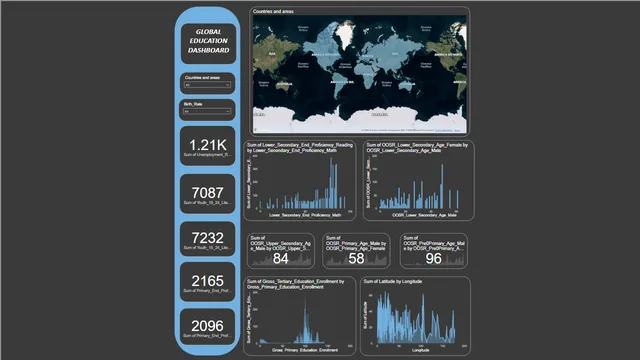Click the Gross_Primary_Education_Enrollment x-axis title
The width and height of the screenshot is (640, 360).
point(305,350)
